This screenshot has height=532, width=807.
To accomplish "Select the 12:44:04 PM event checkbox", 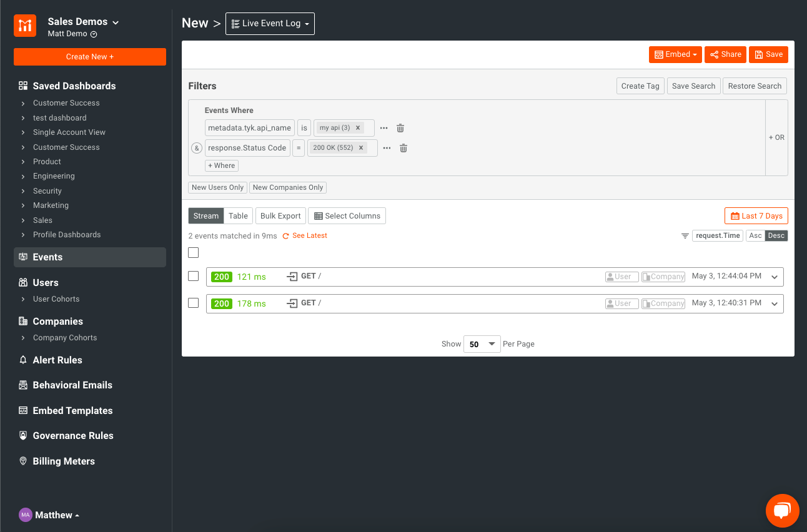I will pyautogui.click(x=194, y=276).
